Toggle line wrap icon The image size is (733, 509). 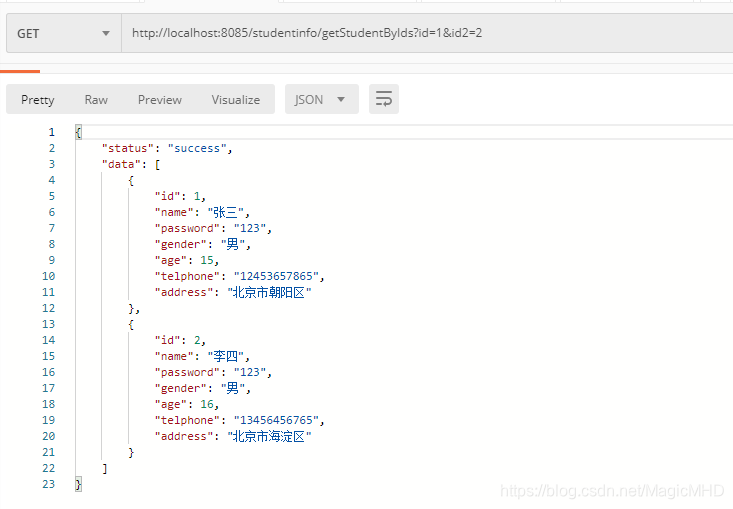point(384,99)
